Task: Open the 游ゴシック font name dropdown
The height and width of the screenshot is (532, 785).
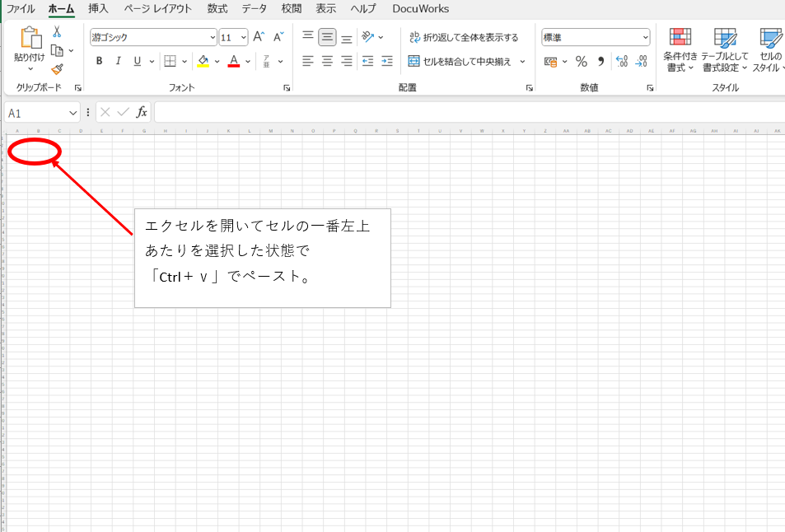Action: click(x=213, y=38)
